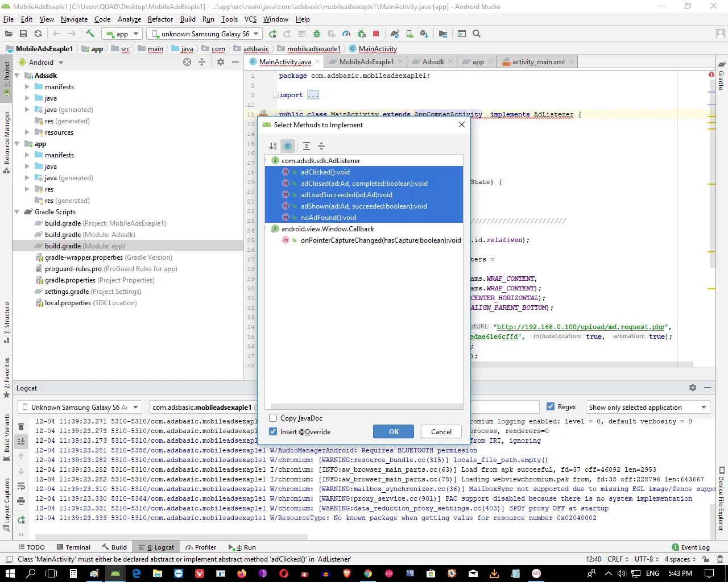Viewport: 728px width, 582px height.
Task: Open Show only selected application dropdown
Action: (x=648, y=408)
